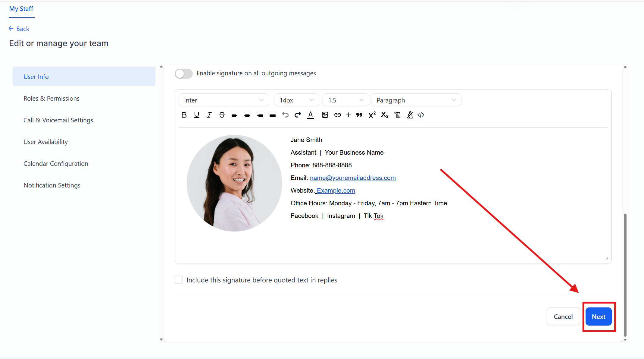Insert an image into the signature

(325, 115)
